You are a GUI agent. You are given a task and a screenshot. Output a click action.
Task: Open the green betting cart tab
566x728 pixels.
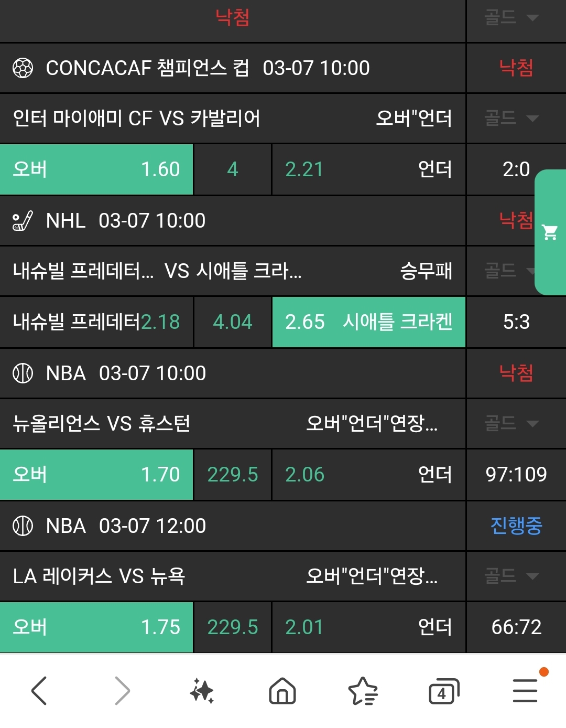550,232
